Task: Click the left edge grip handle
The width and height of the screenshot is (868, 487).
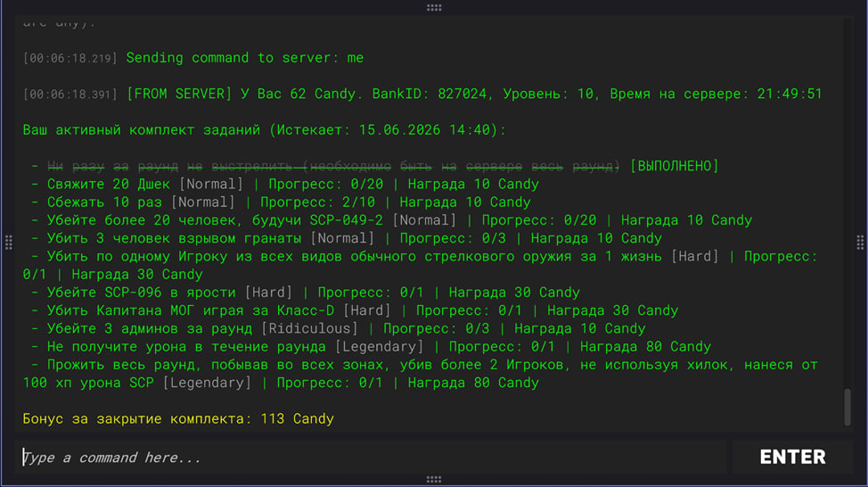Action: pos(8,243)
